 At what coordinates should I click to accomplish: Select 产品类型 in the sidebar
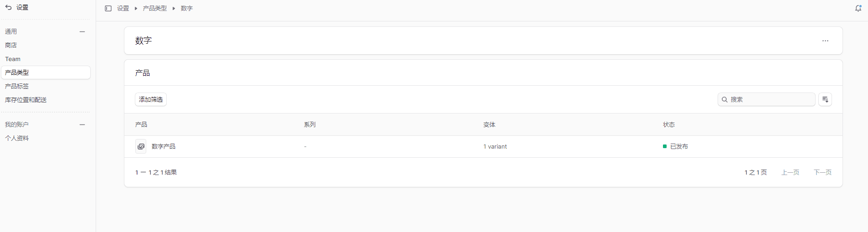click(17, 72)
